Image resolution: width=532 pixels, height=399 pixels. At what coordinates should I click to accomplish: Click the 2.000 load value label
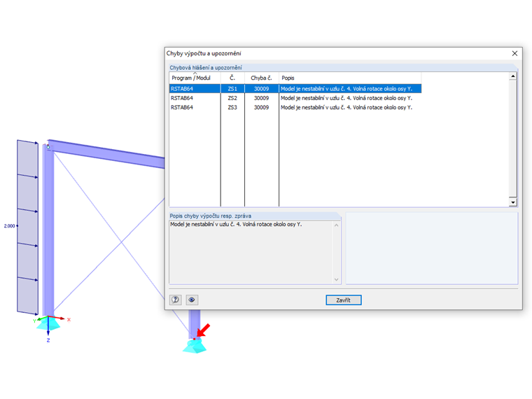point(10,226)
